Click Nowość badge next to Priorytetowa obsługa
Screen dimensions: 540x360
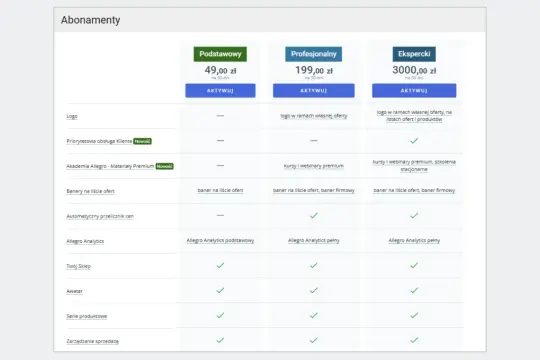[142, 141]
